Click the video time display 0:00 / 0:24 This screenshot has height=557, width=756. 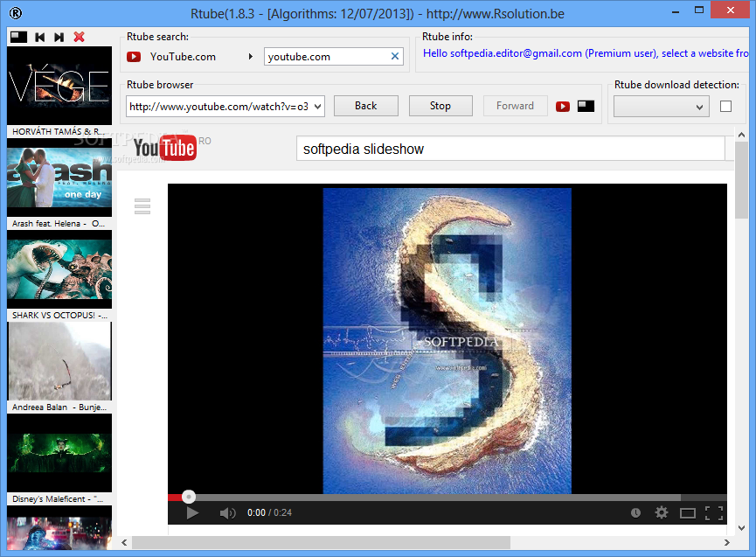[x=269, y=512]
